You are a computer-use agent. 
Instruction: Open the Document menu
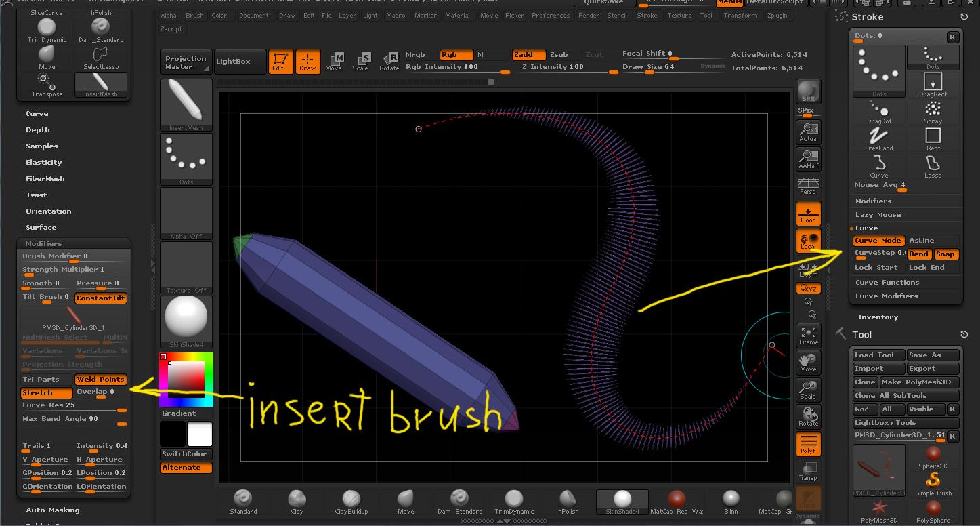[x=254, y=16]
